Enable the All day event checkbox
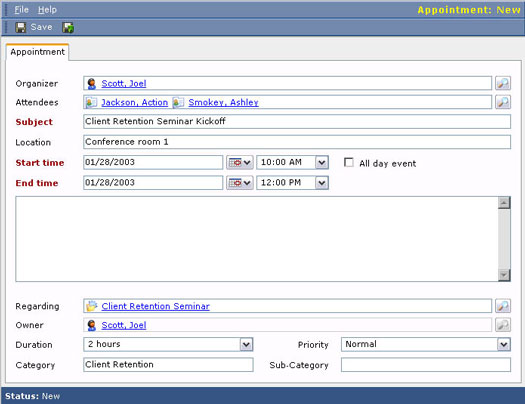The image size is (525, 404). (x=349, y=162)
